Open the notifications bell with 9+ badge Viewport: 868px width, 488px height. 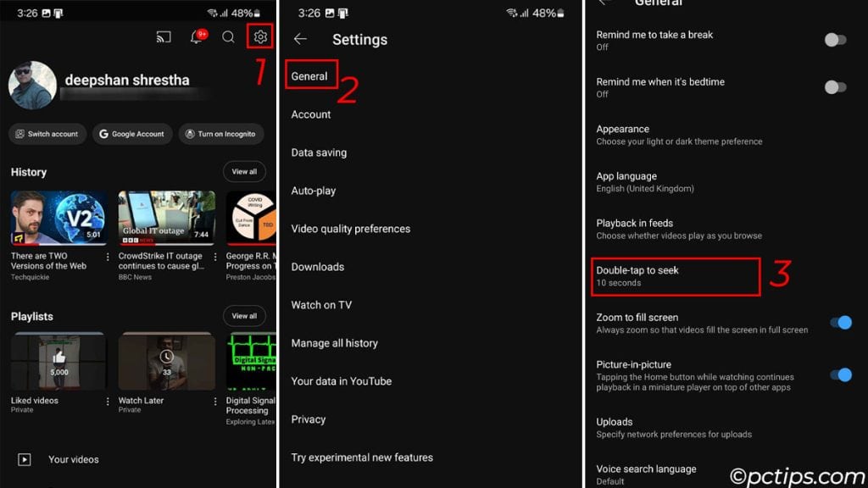(x=196, y=36)
